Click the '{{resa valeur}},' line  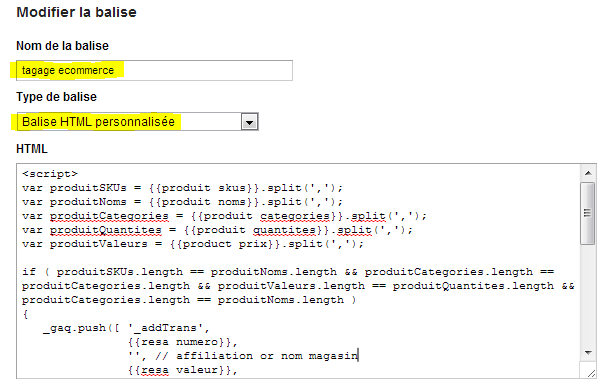[x=183, y=370]
